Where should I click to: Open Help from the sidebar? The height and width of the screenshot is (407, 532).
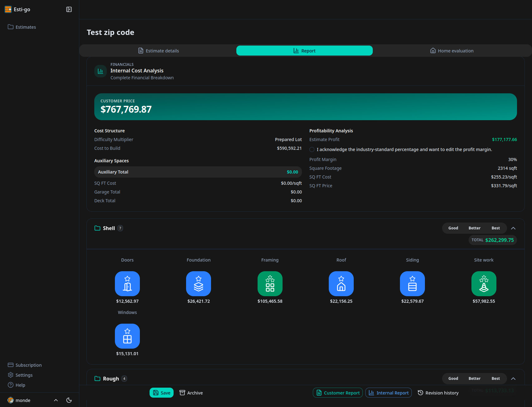(17, 385)
